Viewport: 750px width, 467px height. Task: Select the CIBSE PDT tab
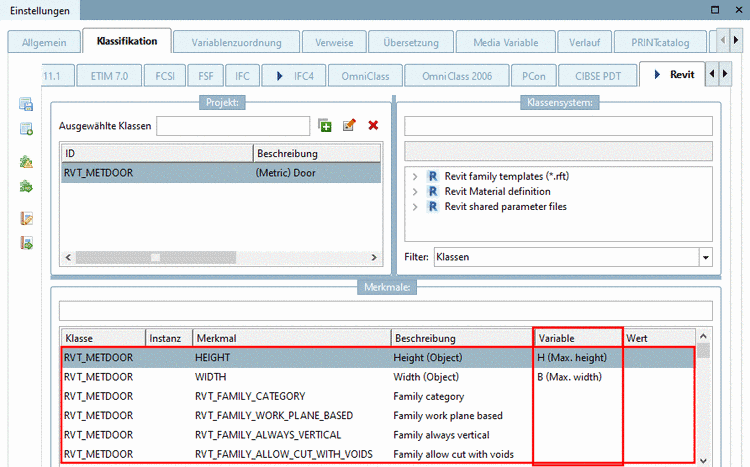[x=598, y=76]
